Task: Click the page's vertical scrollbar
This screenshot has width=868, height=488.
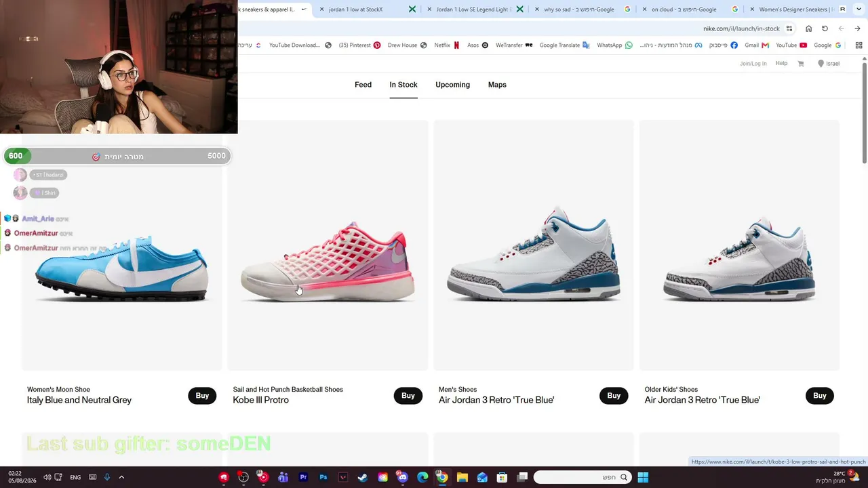Action: coord(865,112)
